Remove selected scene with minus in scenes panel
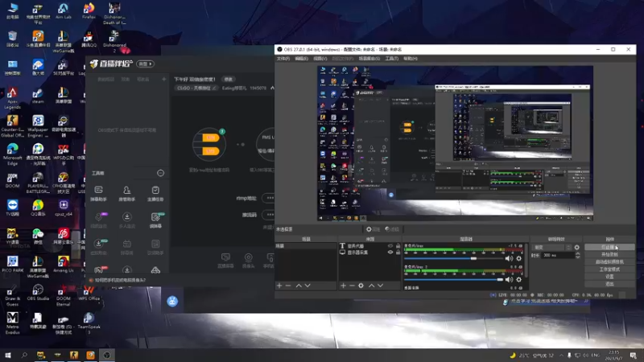 tap(288, 286)
